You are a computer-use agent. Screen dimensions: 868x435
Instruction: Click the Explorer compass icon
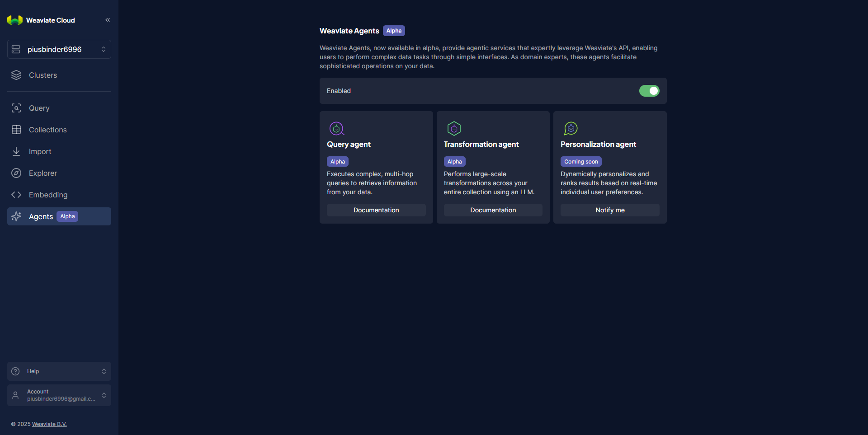click(x=16, y=173)
